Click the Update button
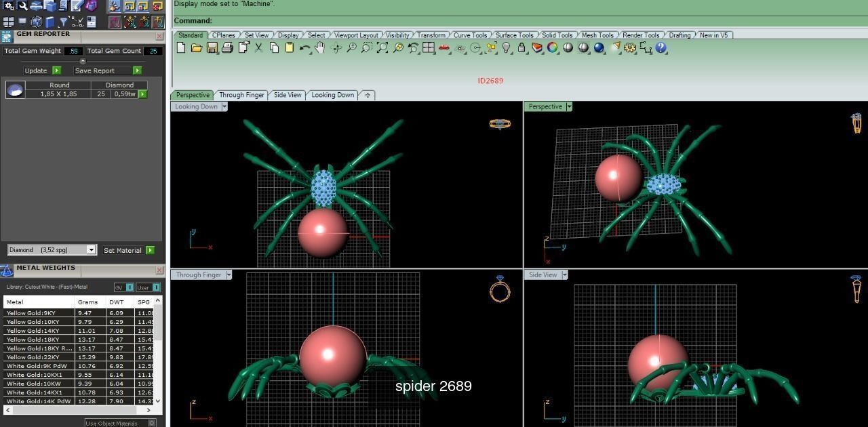868x427 pixels. coord(42,70)
